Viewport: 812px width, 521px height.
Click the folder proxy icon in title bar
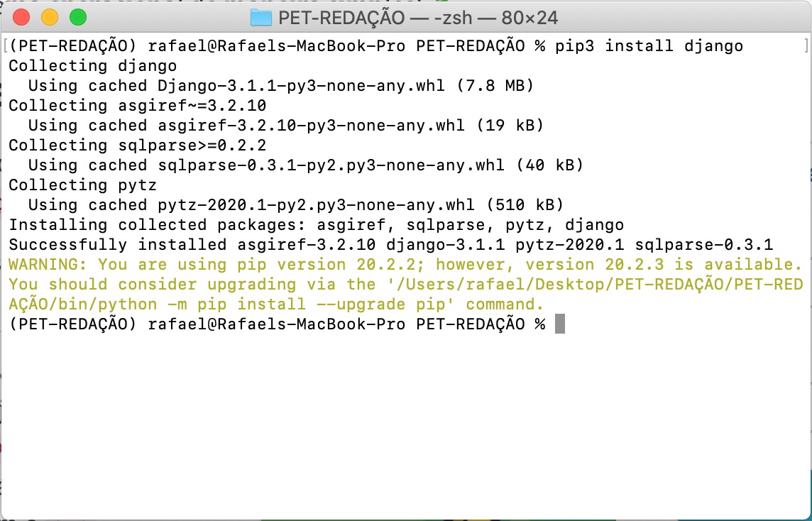tap(261, 17)
